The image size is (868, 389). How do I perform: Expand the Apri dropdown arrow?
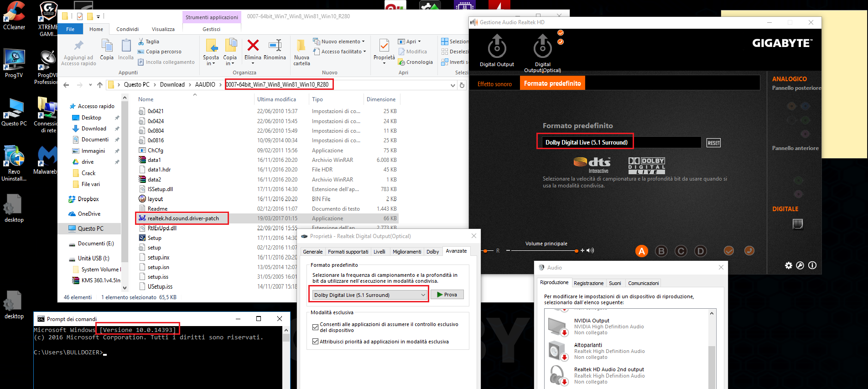pos(420,41)
